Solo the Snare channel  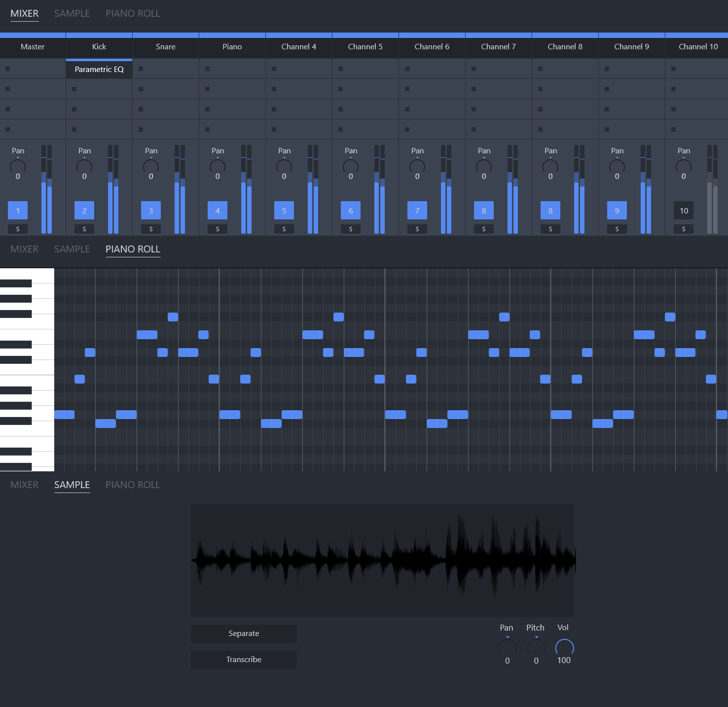pos(151,229)
